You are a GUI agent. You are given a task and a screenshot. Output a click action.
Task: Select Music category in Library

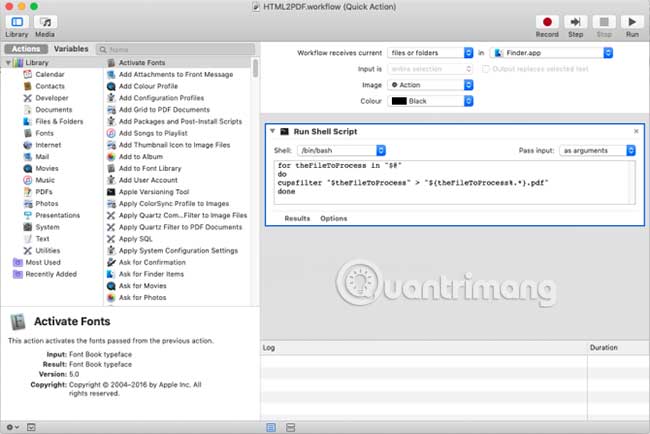click(x=45, y=180)
